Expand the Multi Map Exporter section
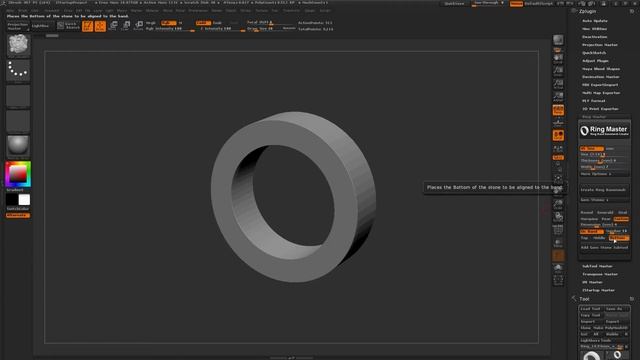The image size is (640, 360). click(x=601, y=93)
